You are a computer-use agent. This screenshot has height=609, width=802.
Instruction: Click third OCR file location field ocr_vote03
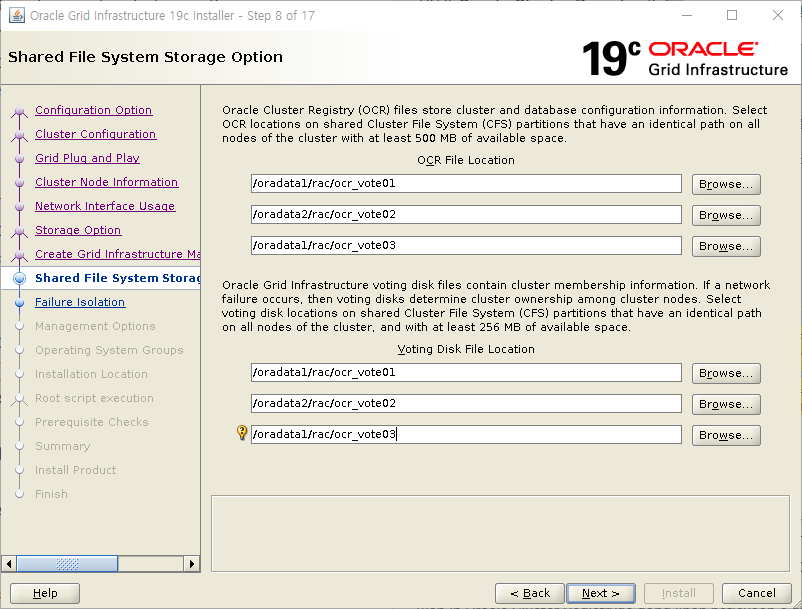[466, 245]
